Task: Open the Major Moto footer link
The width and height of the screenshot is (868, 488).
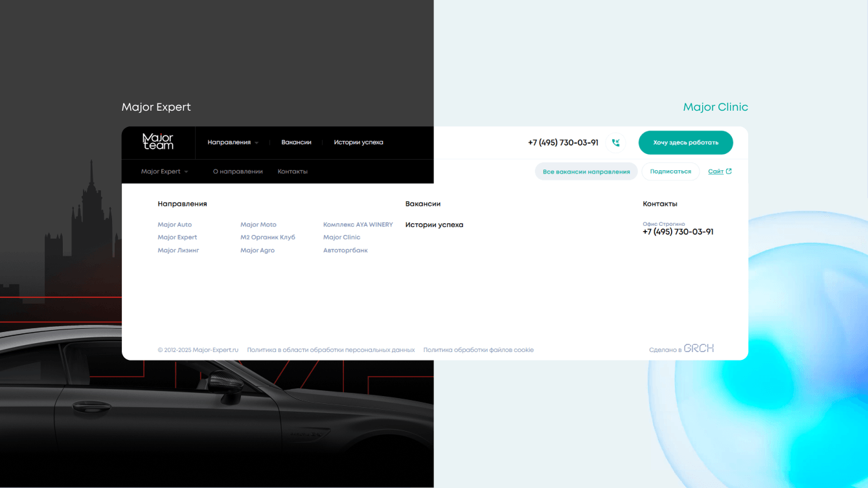Action: coord(258,225)
